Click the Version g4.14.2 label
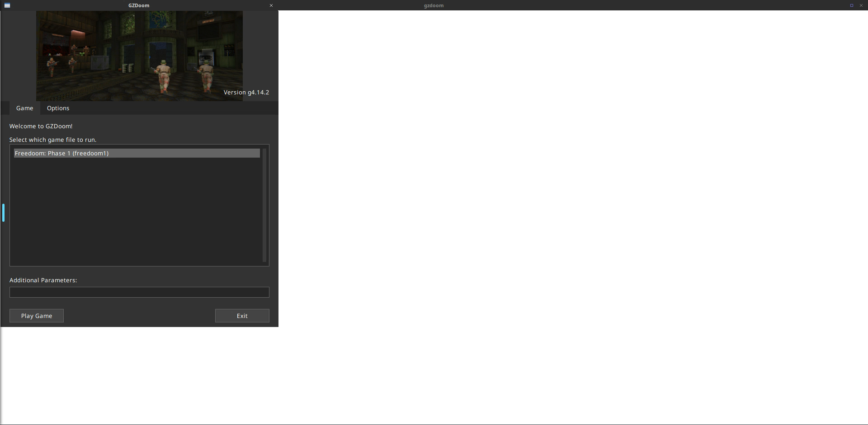 (x=246, y=92)
